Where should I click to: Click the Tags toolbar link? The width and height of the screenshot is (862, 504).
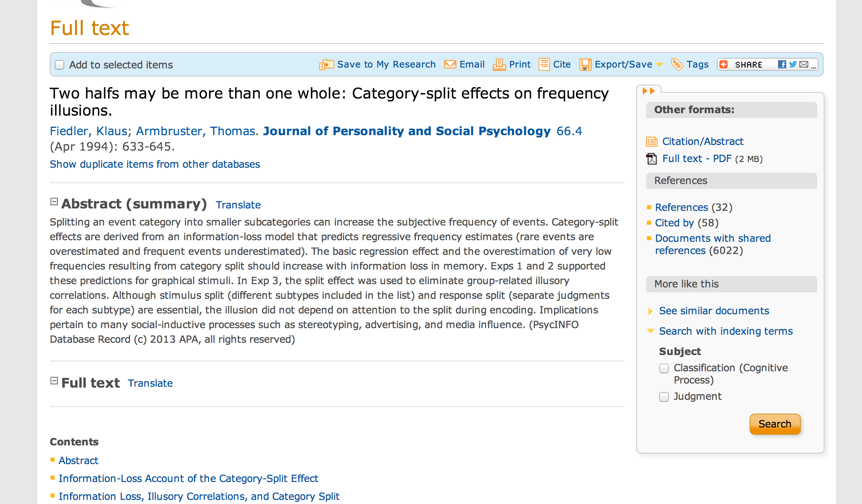[x=697, y=64]
